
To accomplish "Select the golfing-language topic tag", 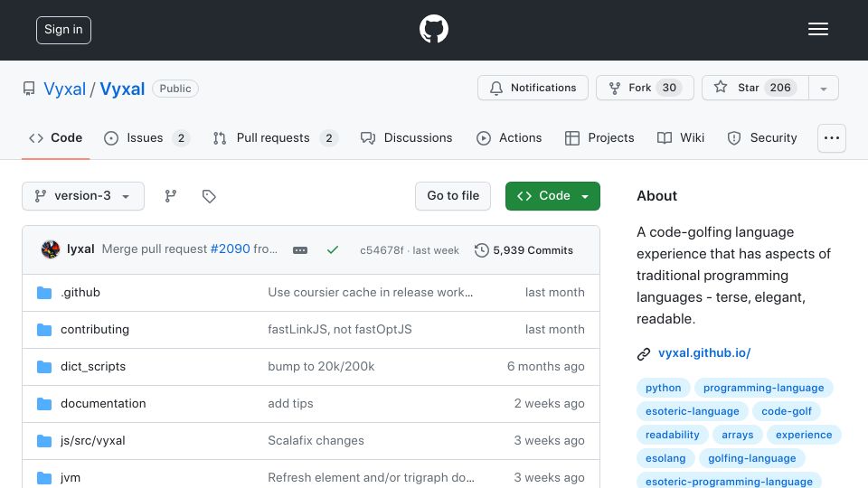I will [x=751, y=458].
